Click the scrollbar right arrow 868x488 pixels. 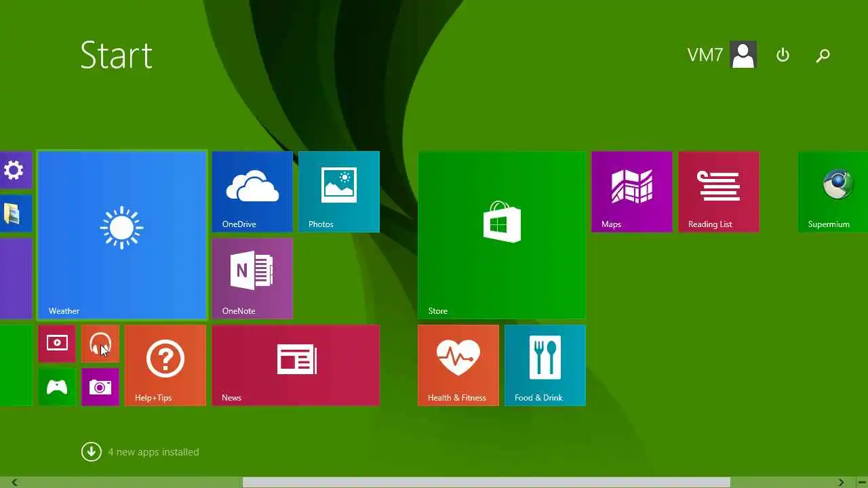pos(842,483)
